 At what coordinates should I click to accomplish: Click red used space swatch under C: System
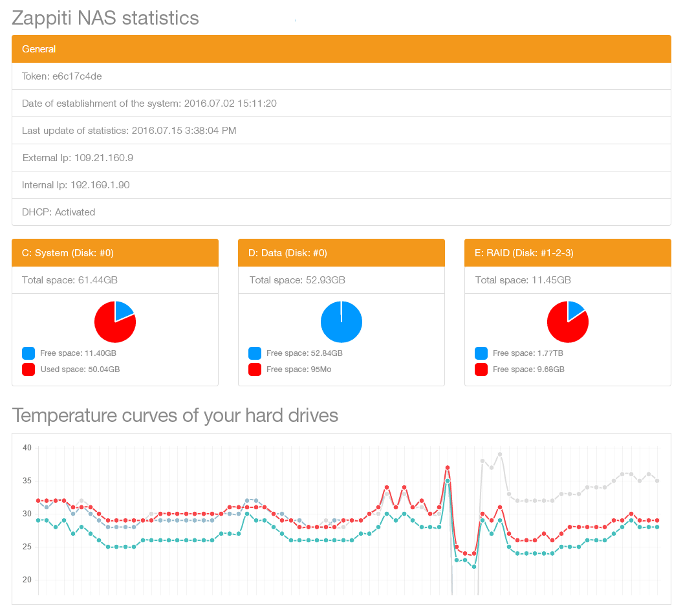(28, 369)
